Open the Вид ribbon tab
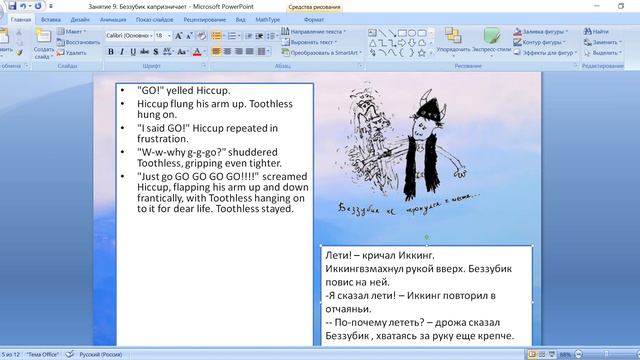 click(240, 20)
